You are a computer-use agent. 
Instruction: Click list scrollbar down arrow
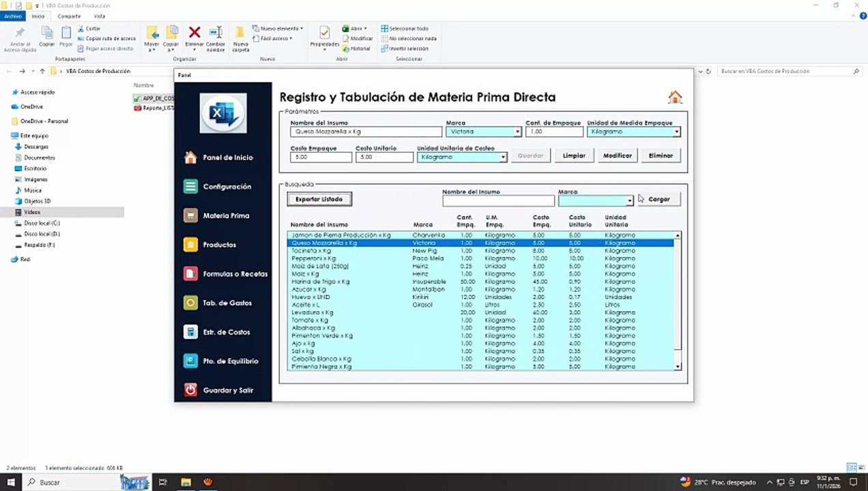tap(678, 367)
